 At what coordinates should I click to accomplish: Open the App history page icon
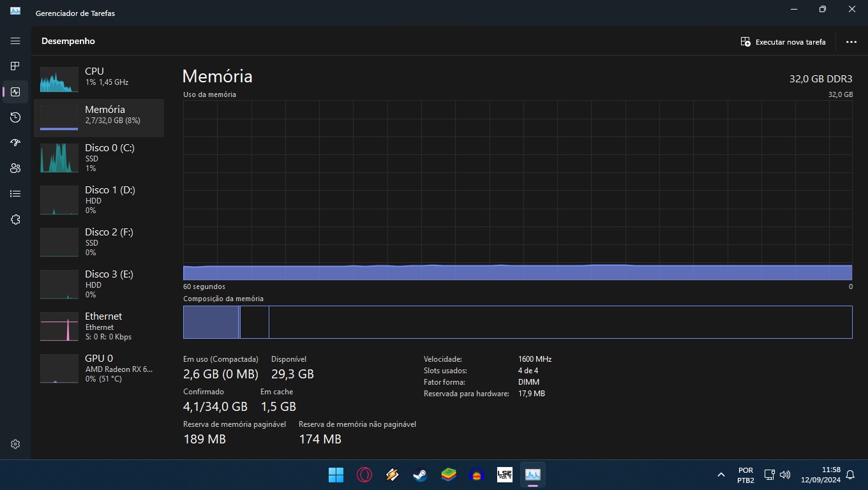point(15,117)
